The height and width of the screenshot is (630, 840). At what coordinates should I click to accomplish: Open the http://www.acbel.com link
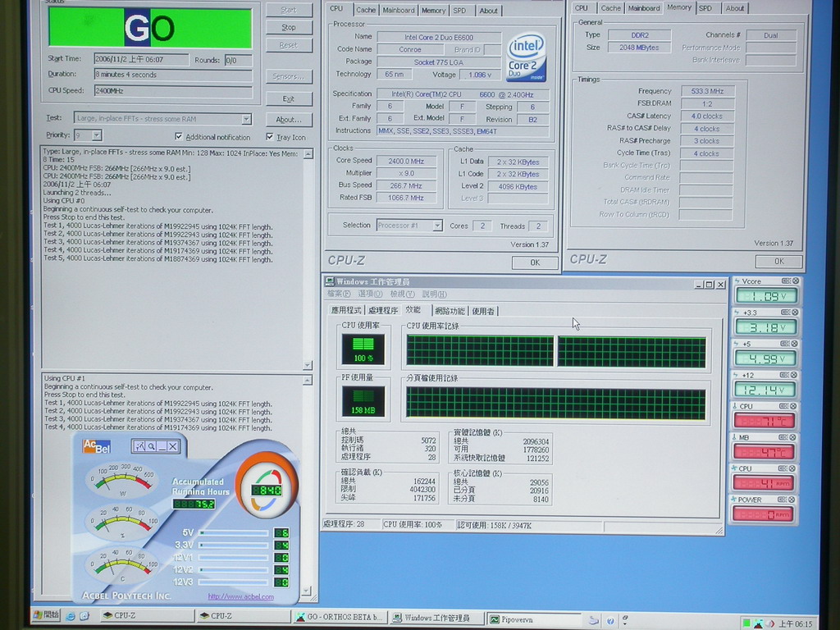pyautogui.click(x=241, y=597)
